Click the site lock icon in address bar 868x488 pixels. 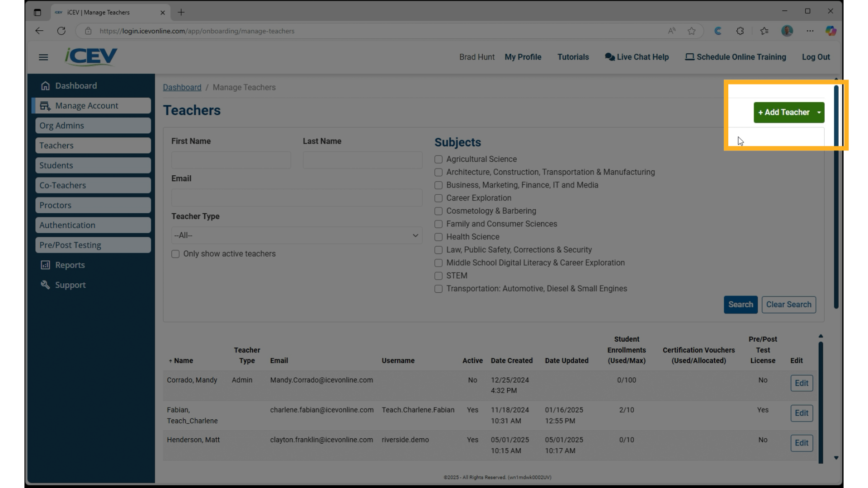(88, 31)
